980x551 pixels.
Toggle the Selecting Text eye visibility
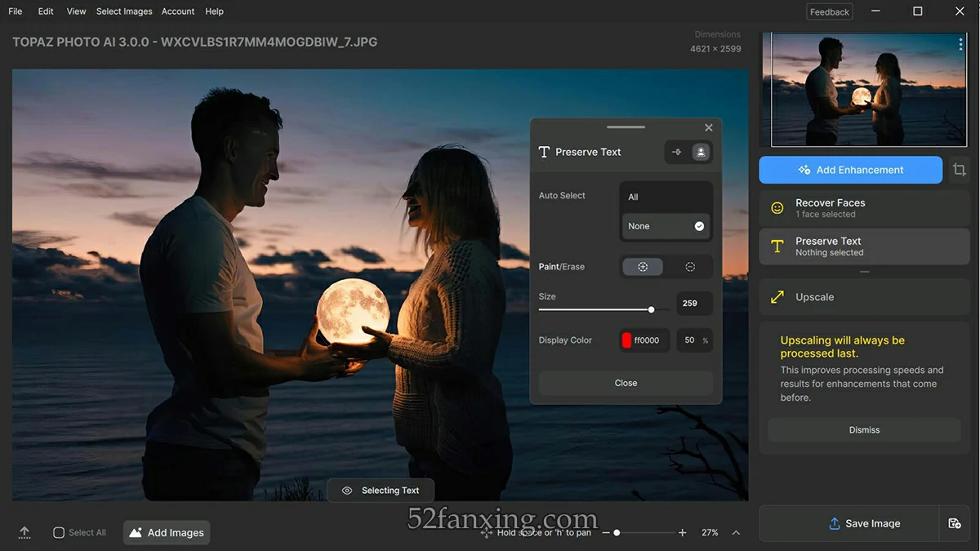pos(347,491)
